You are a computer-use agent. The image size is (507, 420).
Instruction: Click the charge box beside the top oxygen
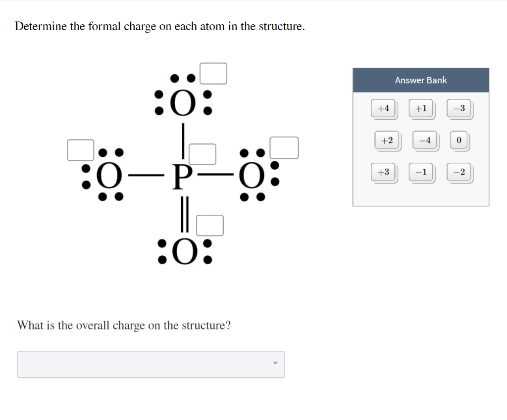tap(213, 73)
